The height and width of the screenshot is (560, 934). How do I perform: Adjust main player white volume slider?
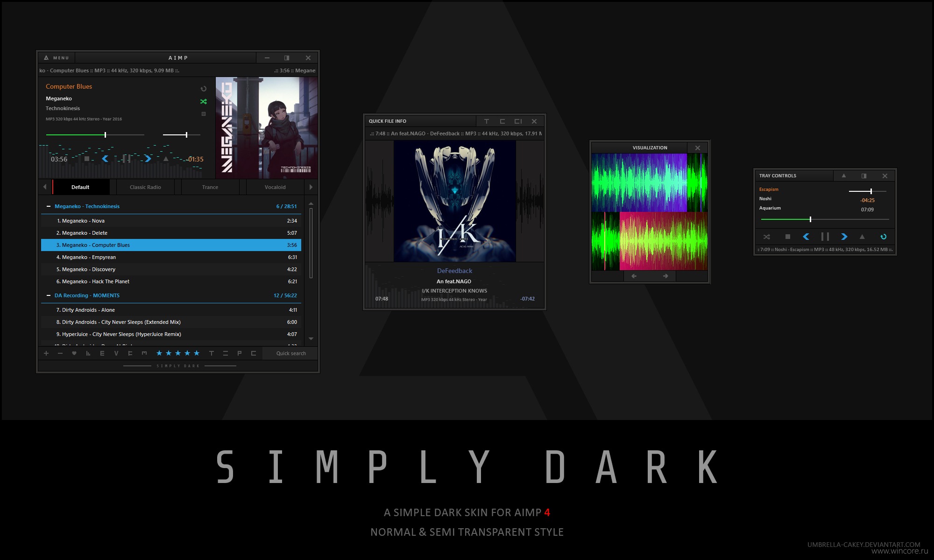point(182,135)
